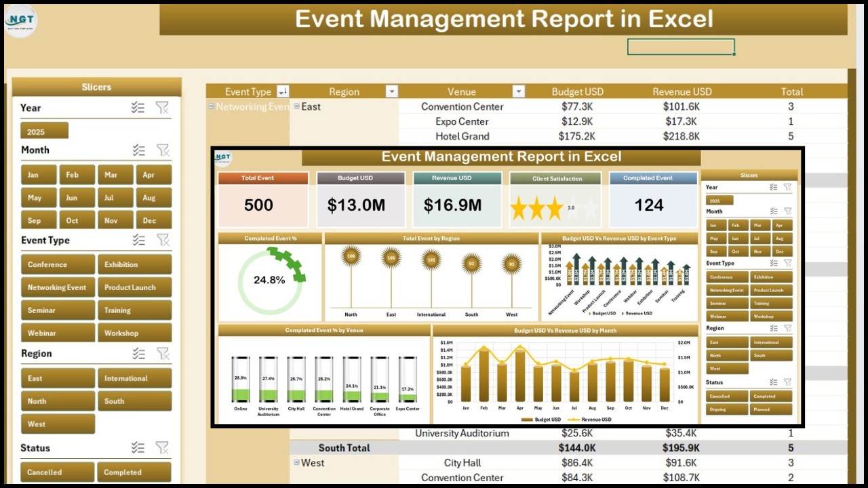The height and width of the screenshot is (488, 868).
Task: Click the first gold star in Client Satisfaction
Action: tap(519, 209)
